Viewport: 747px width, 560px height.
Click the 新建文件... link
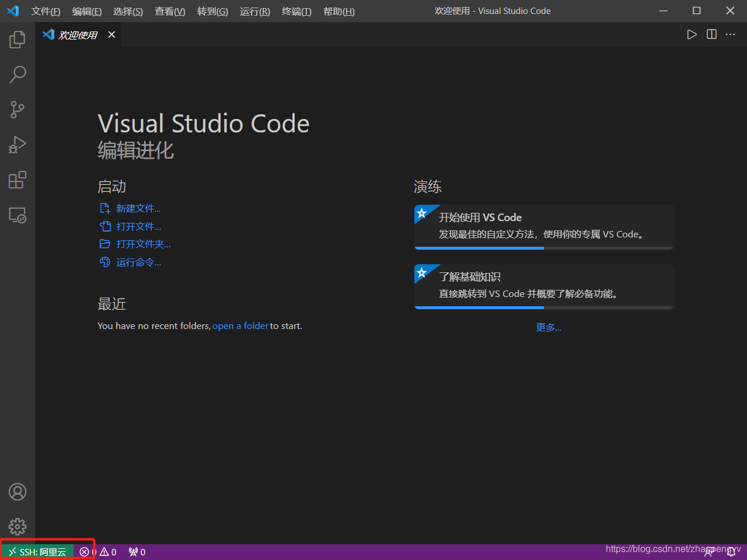coord(138,208)
